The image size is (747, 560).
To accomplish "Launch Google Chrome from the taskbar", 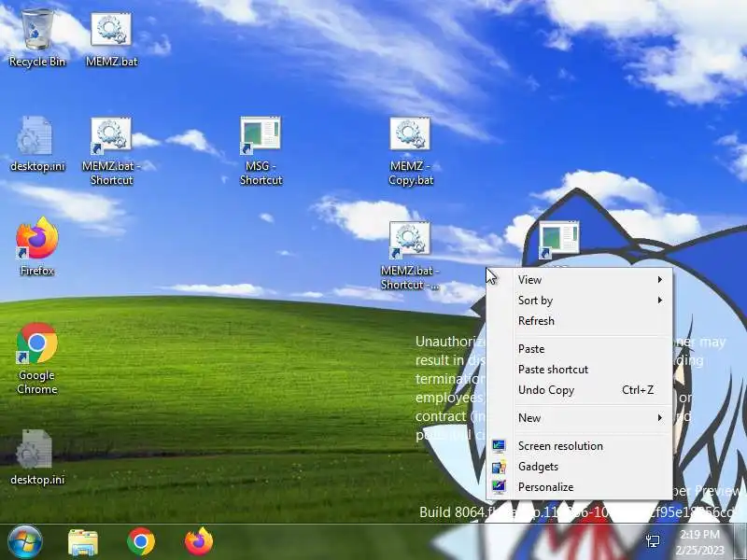I will 141,542.
